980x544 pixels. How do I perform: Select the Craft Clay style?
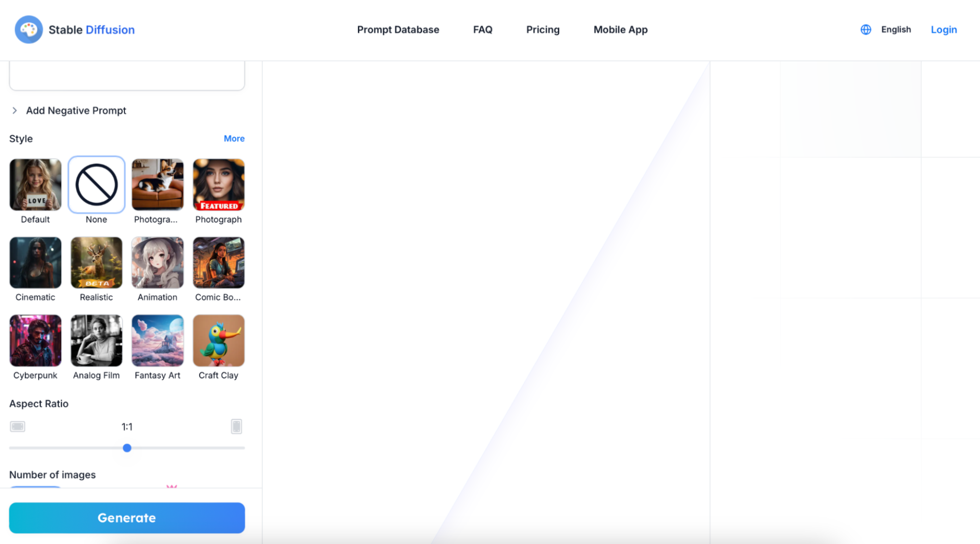[218, 340]
